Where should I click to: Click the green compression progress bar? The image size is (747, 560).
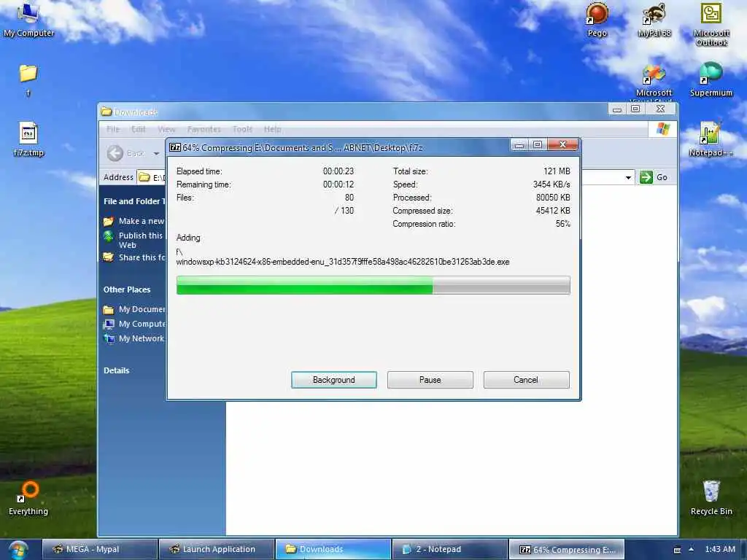[x=373, y=285]
